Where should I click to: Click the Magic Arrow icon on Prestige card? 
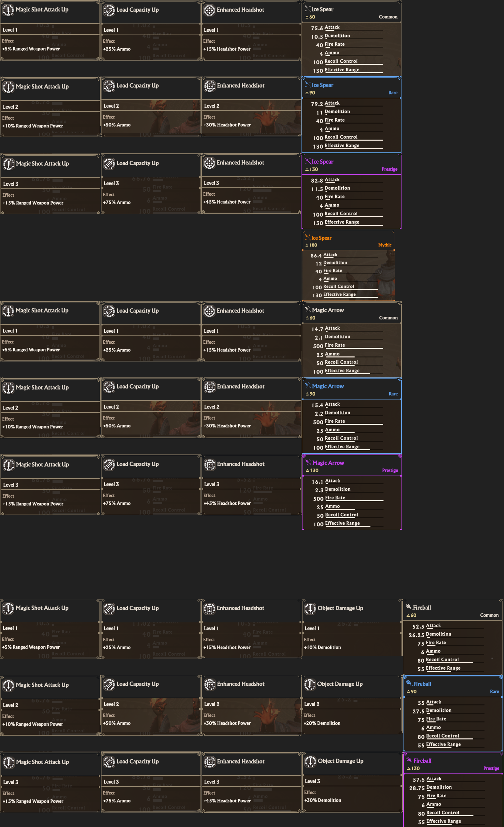[x=308, y=462]
